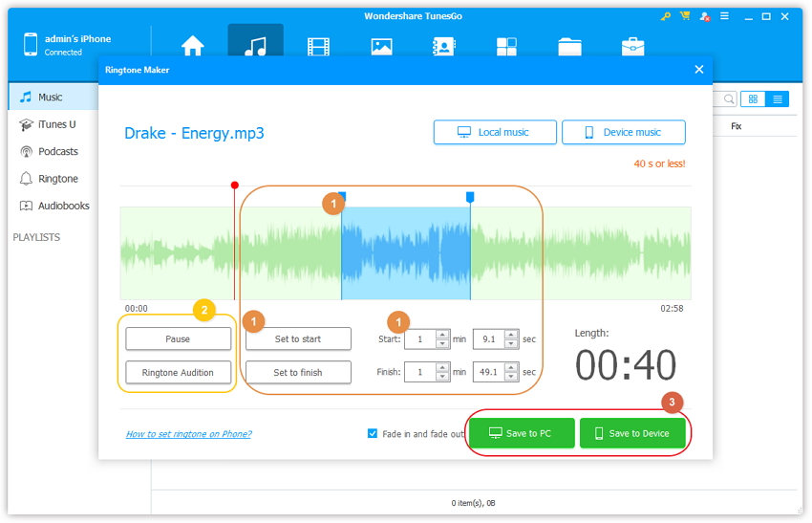The image size is (812, 523).
Task: Increase the Start minutes value
Action: [442, 335]
